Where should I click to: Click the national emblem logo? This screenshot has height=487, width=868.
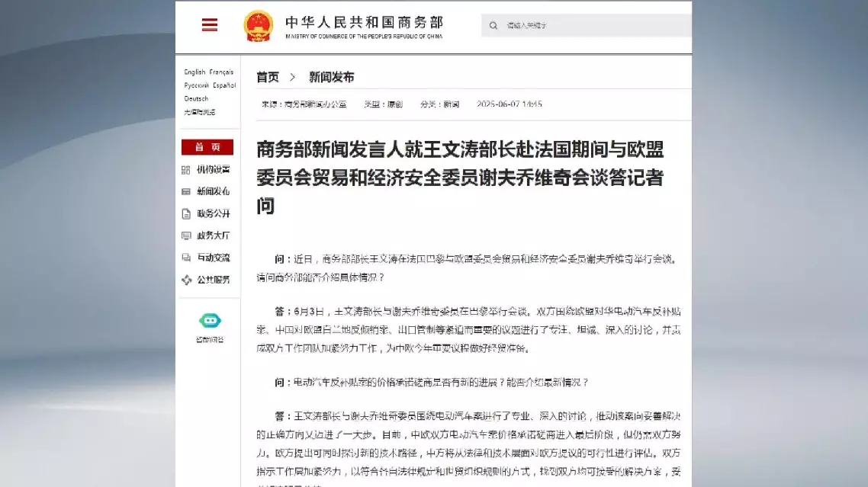(258, 26)
